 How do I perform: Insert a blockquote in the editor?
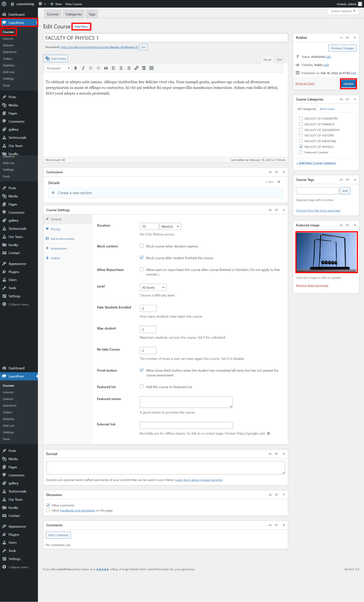point(106,68)
